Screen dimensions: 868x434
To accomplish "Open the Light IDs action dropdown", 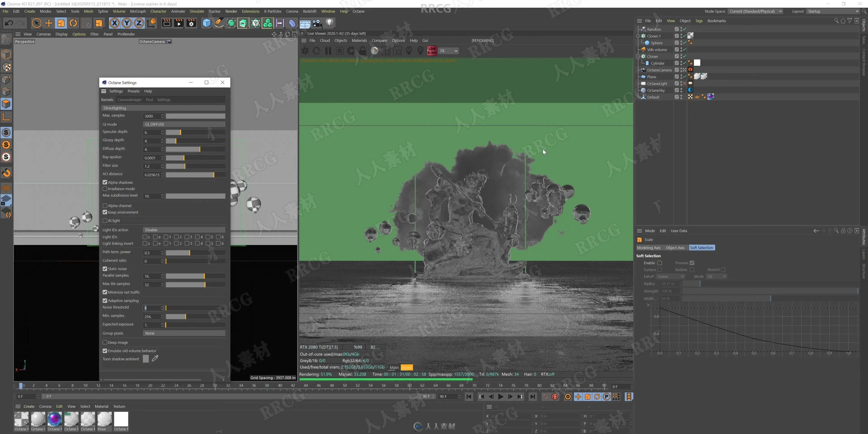I will (x=184, y=230).
